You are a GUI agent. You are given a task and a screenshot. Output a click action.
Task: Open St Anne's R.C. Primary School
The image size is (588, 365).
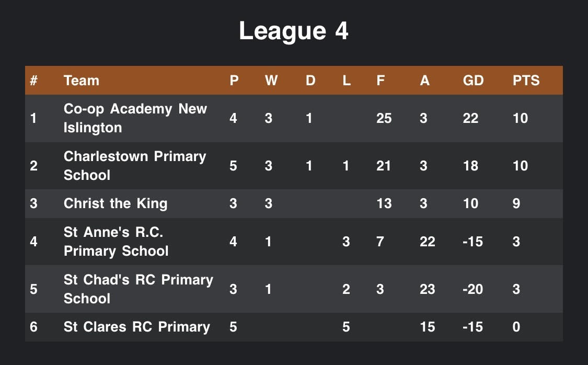pos(116,242)
